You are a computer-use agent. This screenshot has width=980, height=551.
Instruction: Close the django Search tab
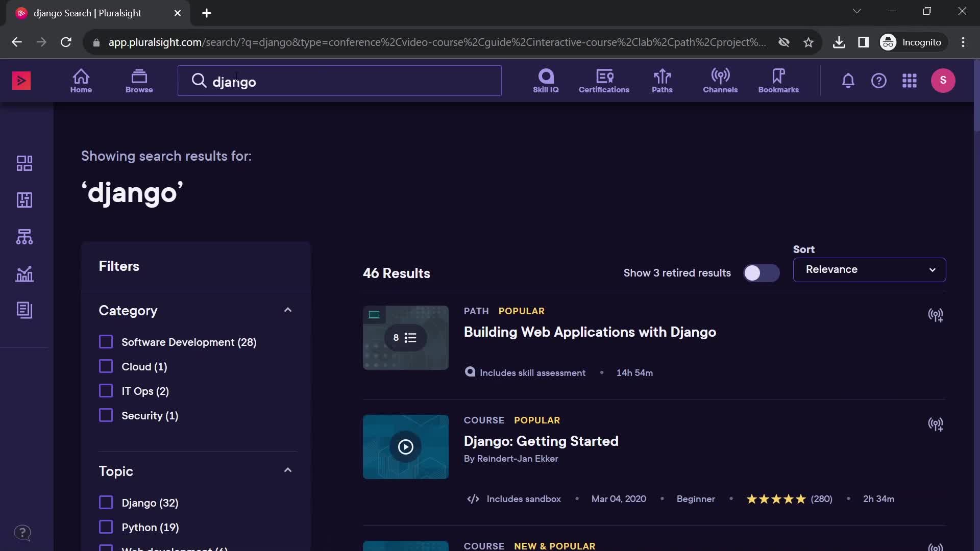point(177,13)
